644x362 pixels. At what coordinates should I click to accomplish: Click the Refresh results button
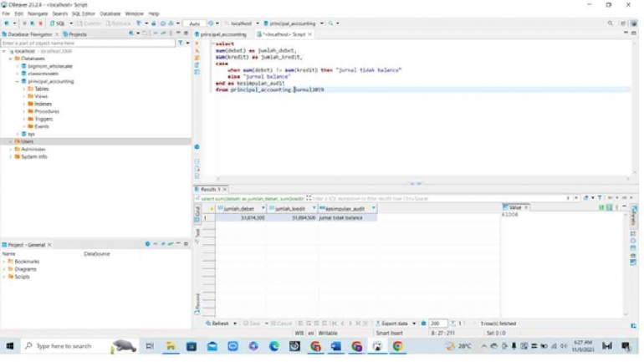click(x=217, y=324)
